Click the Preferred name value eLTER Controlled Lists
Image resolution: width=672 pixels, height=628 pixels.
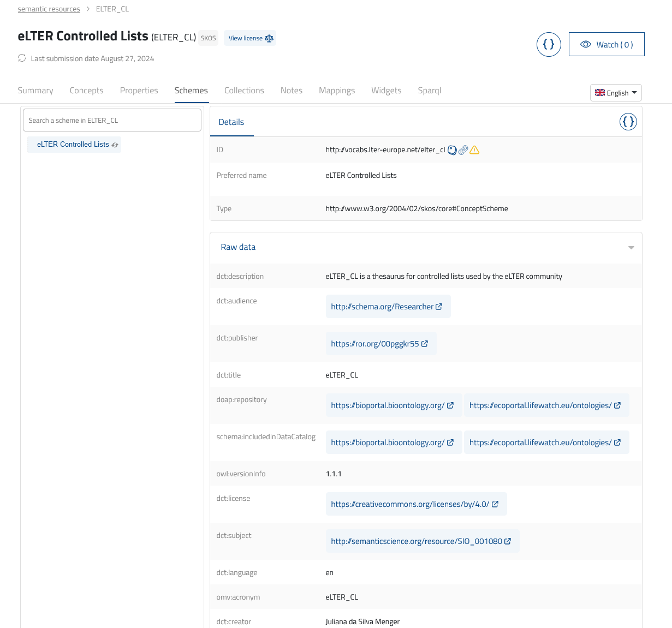click(x=361, y=175)
